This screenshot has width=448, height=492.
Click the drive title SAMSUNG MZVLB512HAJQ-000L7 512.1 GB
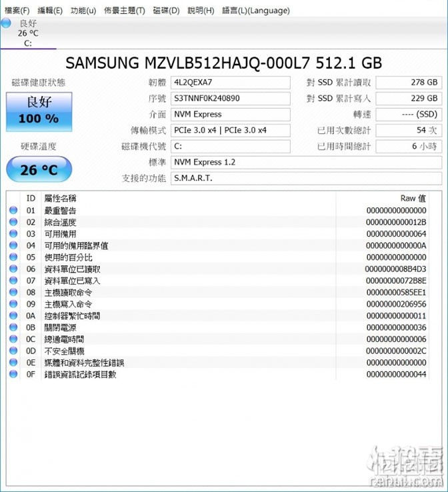point(224,63)
